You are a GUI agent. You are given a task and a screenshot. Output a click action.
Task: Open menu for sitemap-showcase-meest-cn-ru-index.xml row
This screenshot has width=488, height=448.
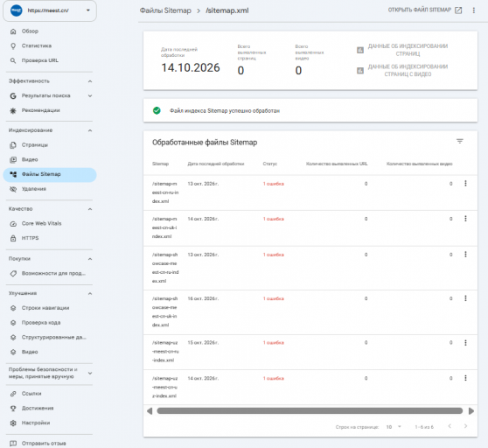click(x=465, y=255)
